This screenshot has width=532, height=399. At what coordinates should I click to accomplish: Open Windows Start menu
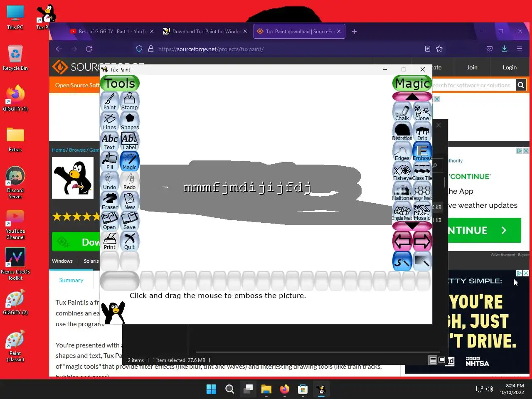point(211,389)
